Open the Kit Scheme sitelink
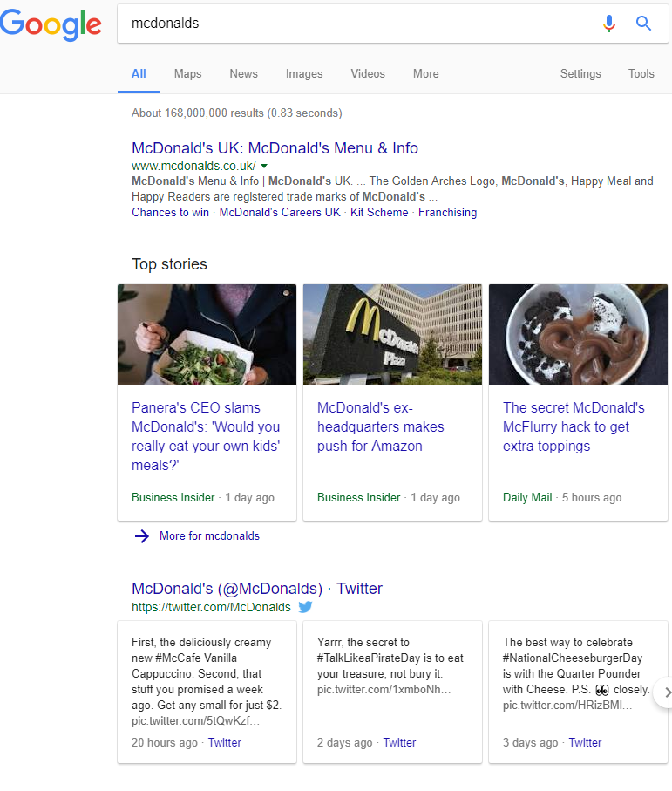672x791 pixels. click(379, 213)
